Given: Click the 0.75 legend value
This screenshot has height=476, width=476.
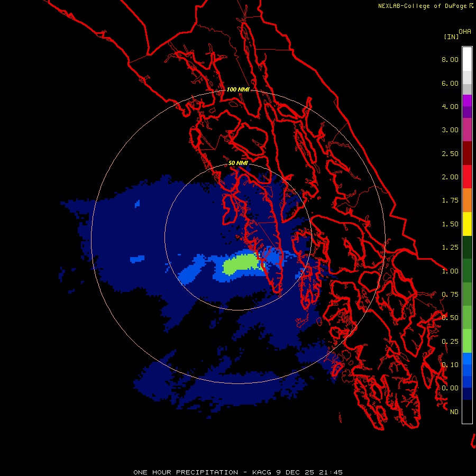Looking at the screenshot, I should tap(450, 295).
